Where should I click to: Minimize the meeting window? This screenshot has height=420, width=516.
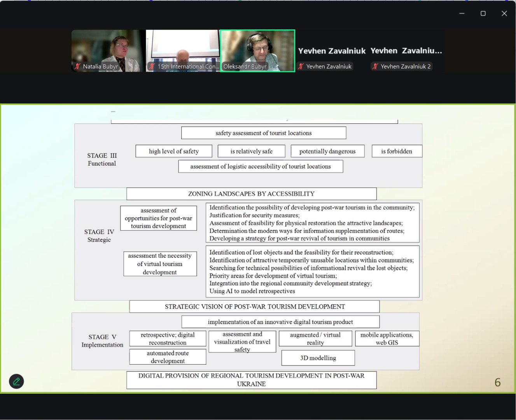coord(462,14)
